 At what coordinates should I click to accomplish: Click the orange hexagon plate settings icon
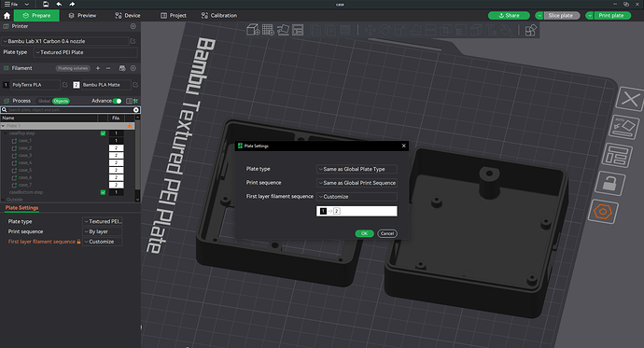pyautogui.click(x=603, y=212)
